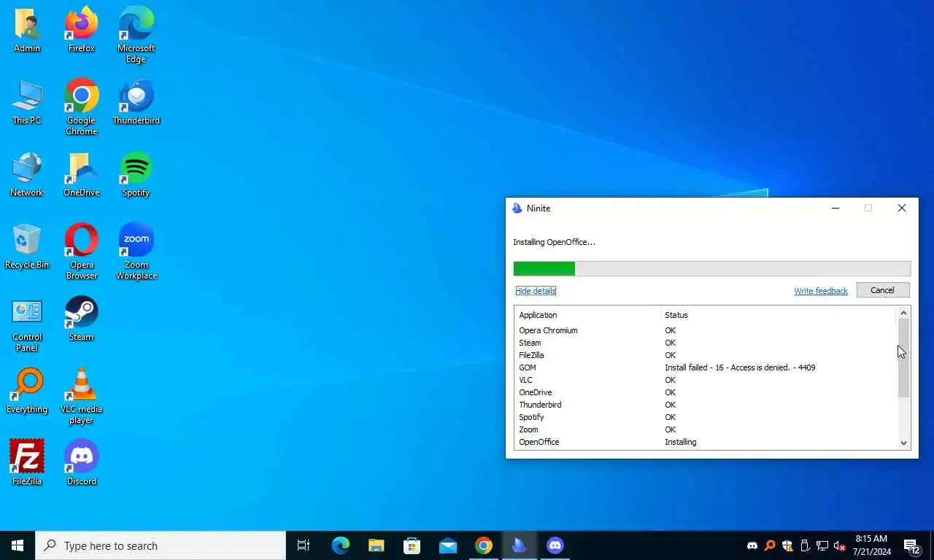Select Everything search desktop shortcut

pos(27,392)
